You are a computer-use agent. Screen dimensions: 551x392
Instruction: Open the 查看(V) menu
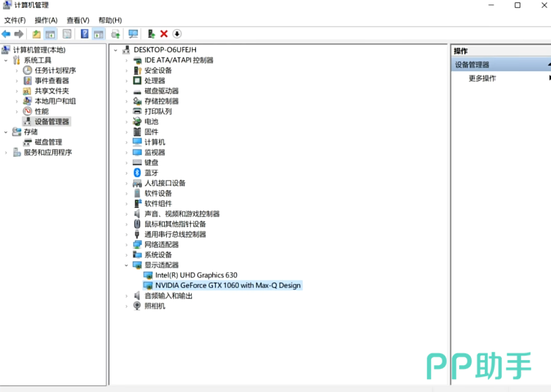pyautogui.click(x=78, y=20)
